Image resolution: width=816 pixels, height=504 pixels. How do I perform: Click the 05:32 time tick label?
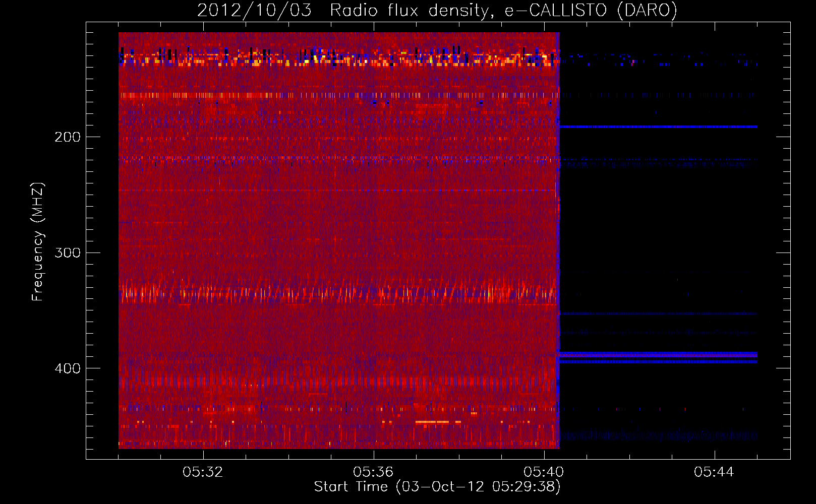click(203, 472)
